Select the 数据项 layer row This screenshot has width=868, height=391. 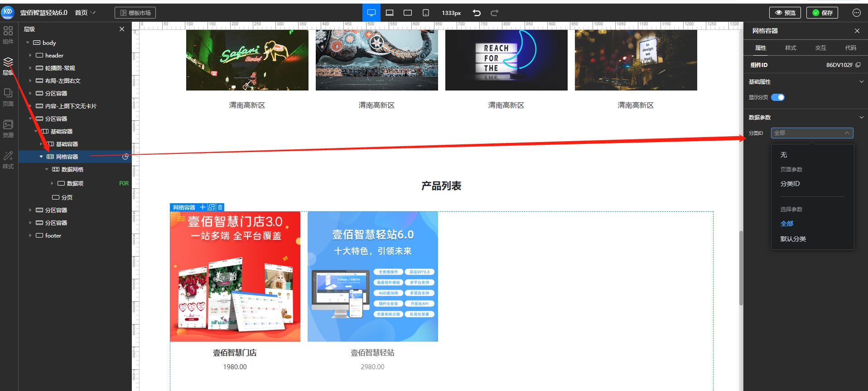pyautogui.click(x=75, y=183)
